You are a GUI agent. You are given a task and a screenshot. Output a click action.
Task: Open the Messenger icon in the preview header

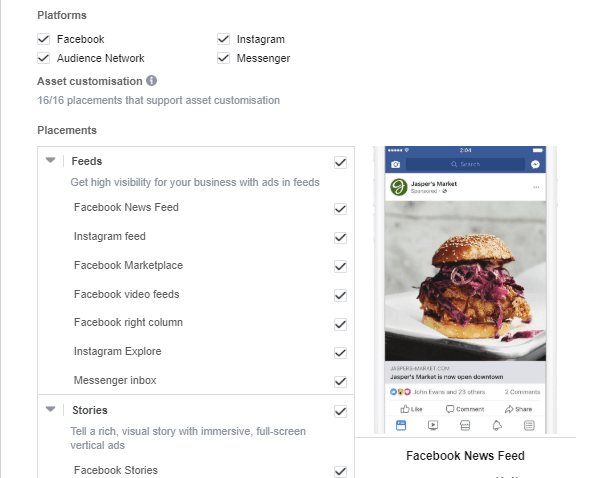[x=535, y=164]
